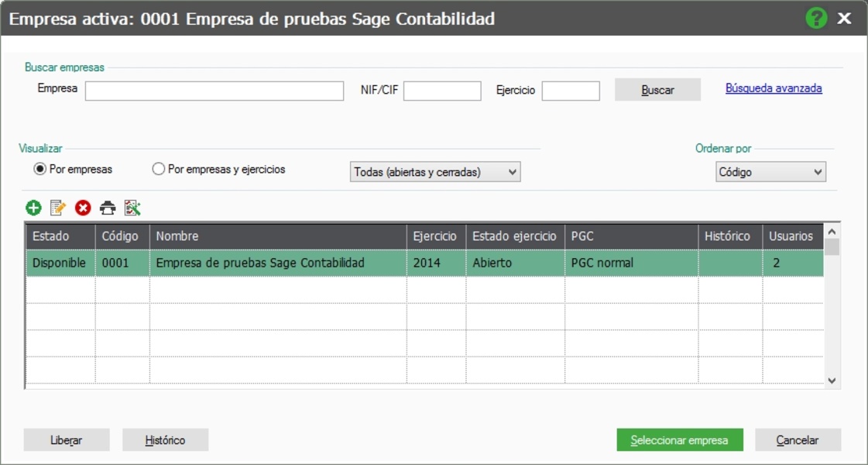The image size is (868, 465).
Task: Select 'Por empresas y ejercicios' radio option
Action: tap(159, 170)
